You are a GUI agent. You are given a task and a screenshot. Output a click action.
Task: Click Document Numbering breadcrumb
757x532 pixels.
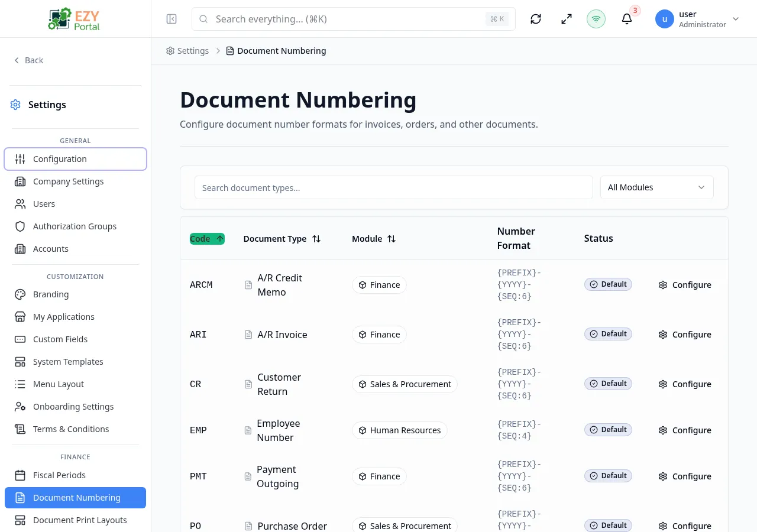coord(276,51)
